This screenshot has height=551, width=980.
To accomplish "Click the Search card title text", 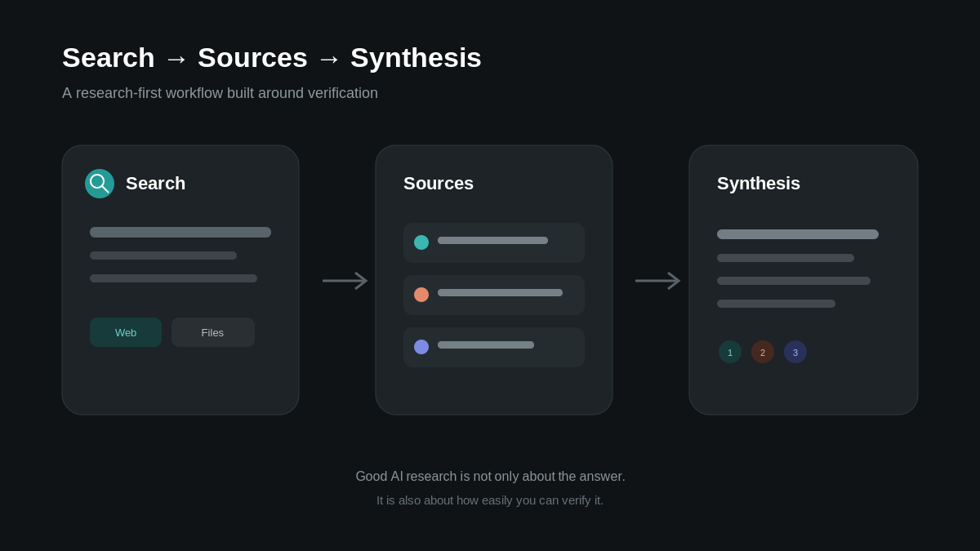I will [x=156, y=184].
